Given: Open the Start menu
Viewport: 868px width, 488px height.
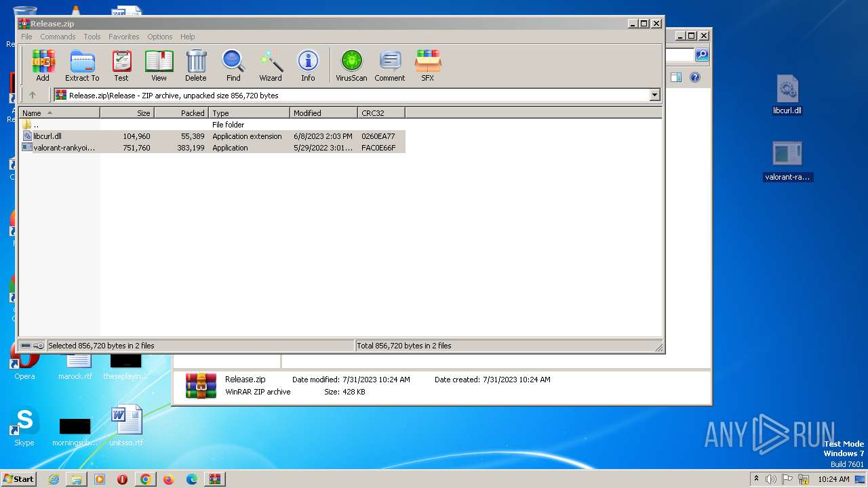Looking at the screenshot, I should [18, 479].
